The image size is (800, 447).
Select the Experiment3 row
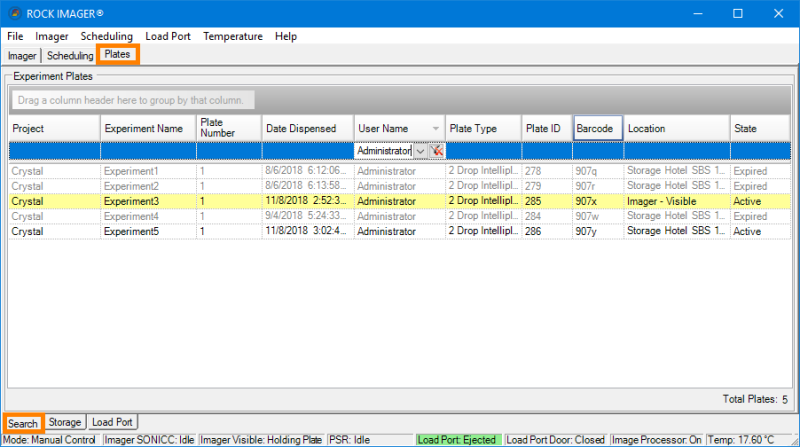(144, 201)
